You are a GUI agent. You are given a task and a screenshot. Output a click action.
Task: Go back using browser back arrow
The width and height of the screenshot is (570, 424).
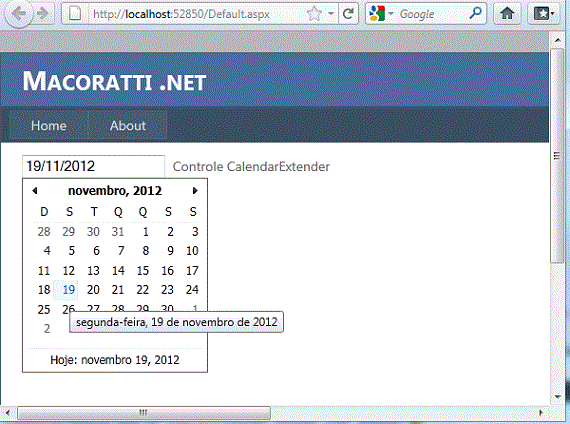click(18, 14)
